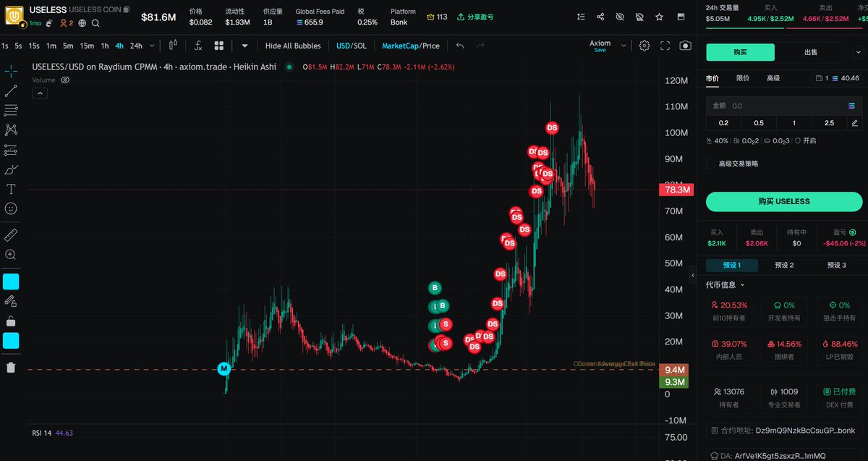Collapse the 代币信息 section
The image size is (868, 461).
point(726,285)
